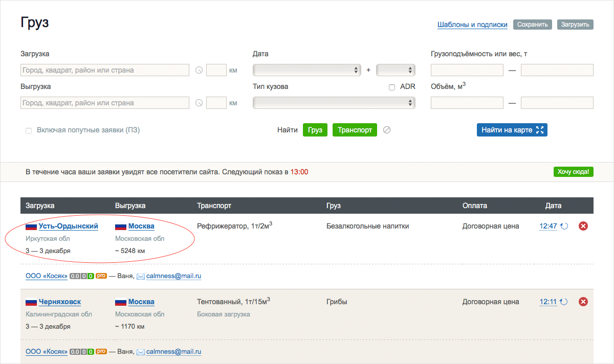614x364 pixels.
Task: Open ООО «Косяк» company link in first listing
Action: pyautogui.click(x=47, y=276)
